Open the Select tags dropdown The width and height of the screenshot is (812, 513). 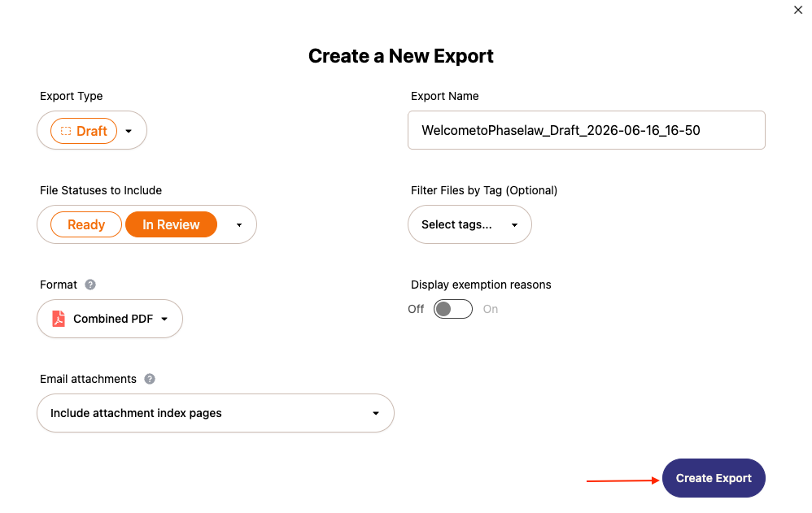[469, 224]
